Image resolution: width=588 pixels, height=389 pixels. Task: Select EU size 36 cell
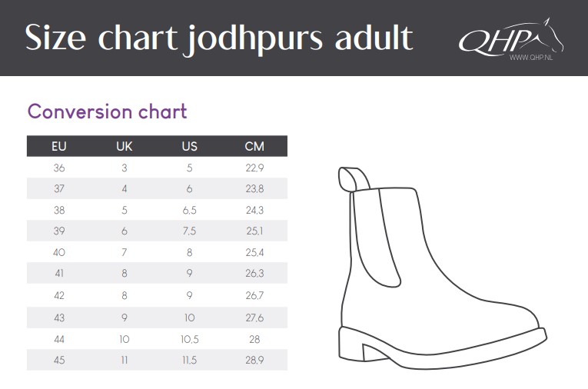click(x=59, y=168)
